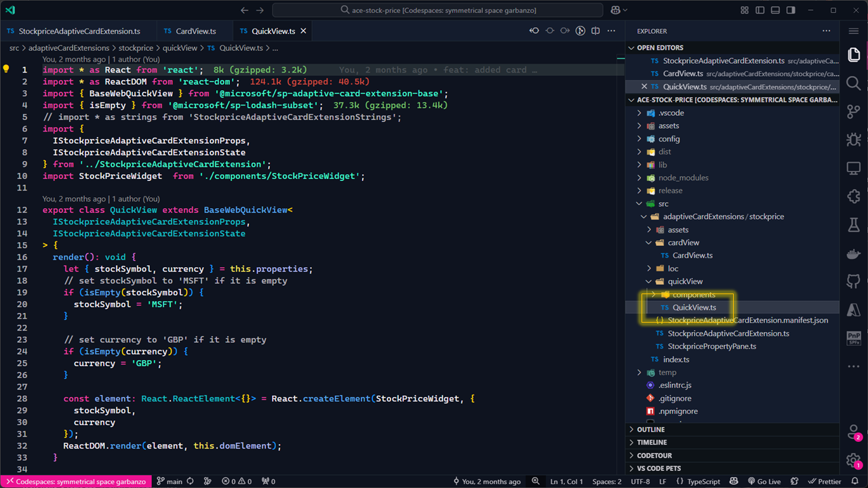
Task: Toggle the bottom panel layout button
Action: pos(775,10)
